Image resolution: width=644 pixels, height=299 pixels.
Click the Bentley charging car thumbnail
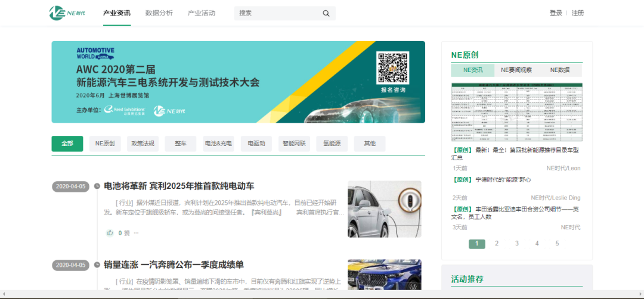pyautogui.click(x=385, y=209)
